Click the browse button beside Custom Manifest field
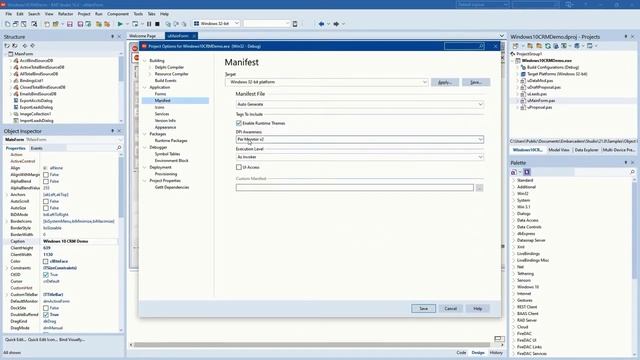640x360 pixels. click(479, 188)
